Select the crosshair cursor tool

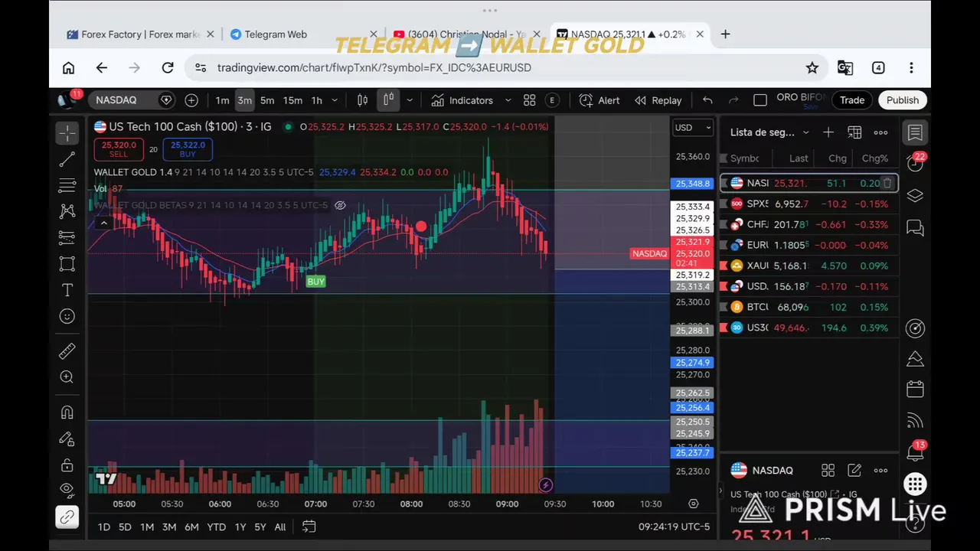point(67,133)
